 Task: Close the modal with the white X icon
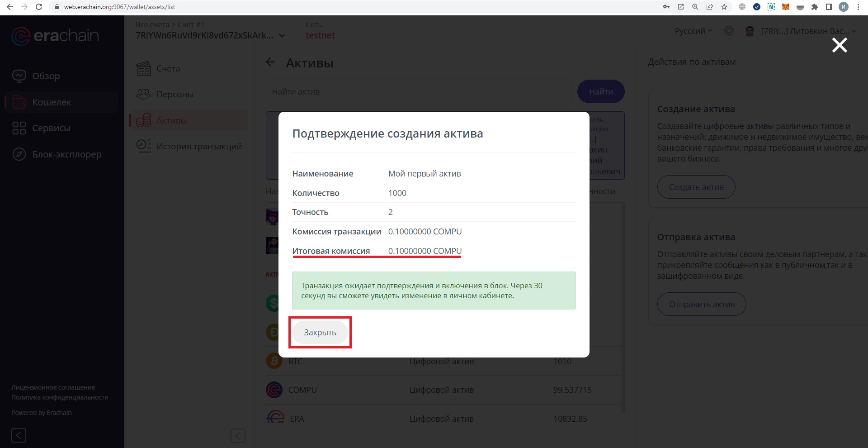pyautogui.click(x=840, y=45)
